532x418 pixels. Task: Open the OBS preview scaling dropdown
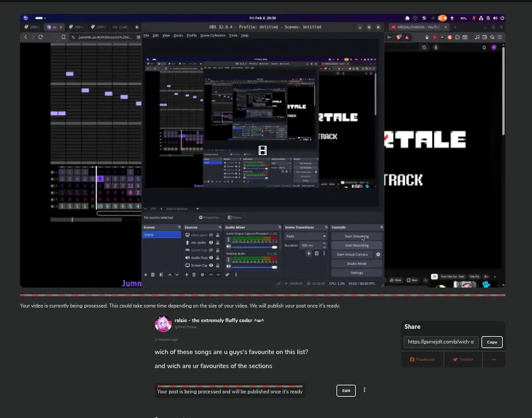coord(182,208)
